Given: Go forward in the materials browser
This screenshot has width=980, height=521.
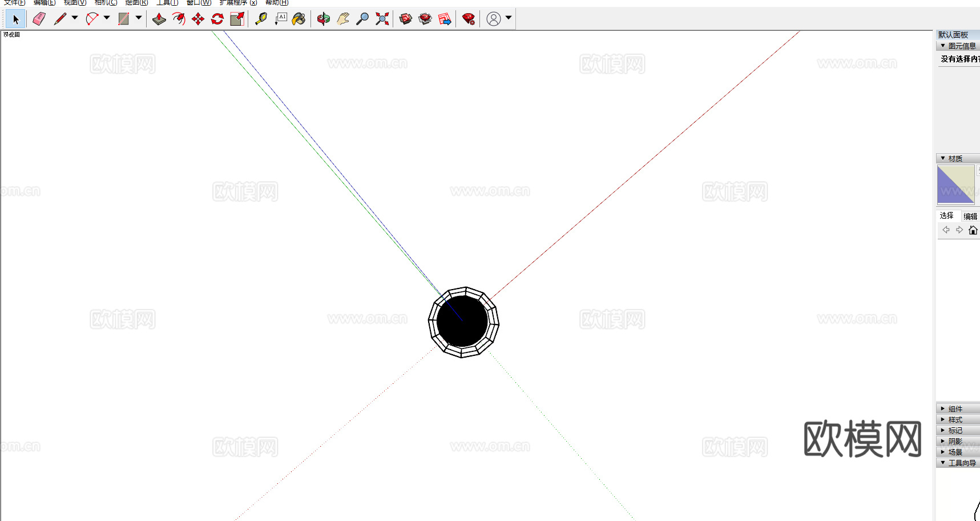Looking at the screenshot, I should pyautogui.click(x=959, y=230).
